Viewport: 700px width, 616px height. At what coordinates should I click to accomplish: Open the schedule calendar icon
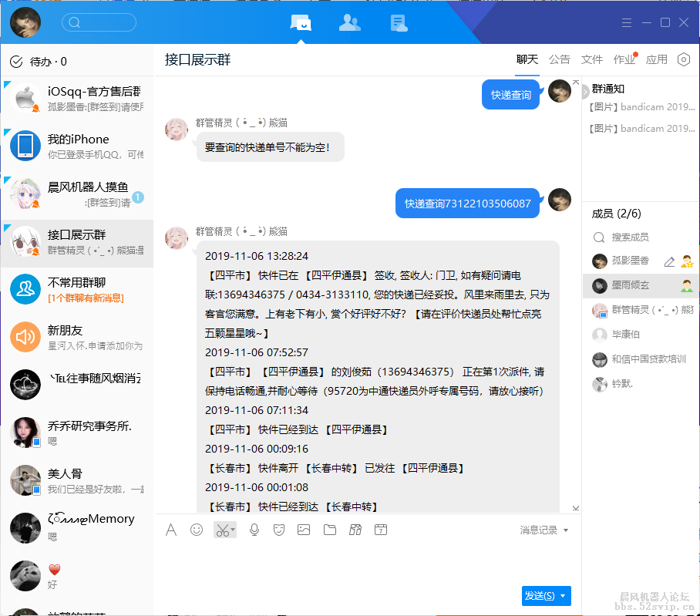[x=381, y=530]
